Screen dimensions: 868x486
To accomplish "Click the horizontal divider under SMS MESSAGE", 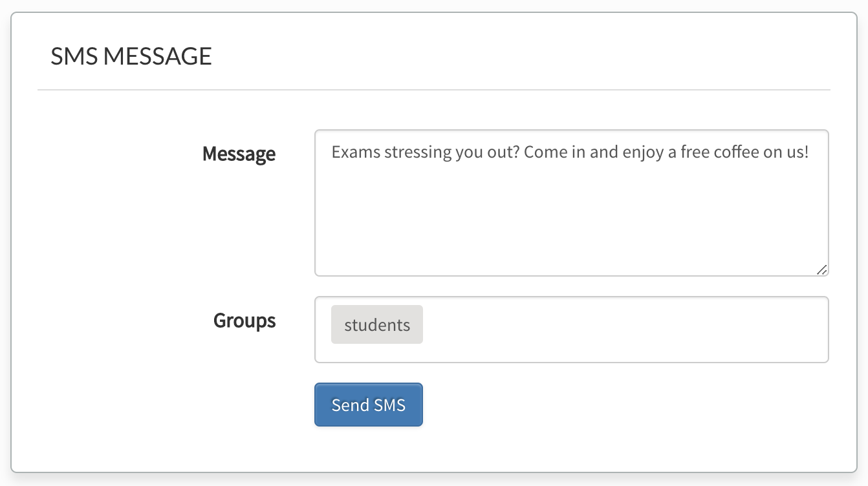I will [433, 89].
